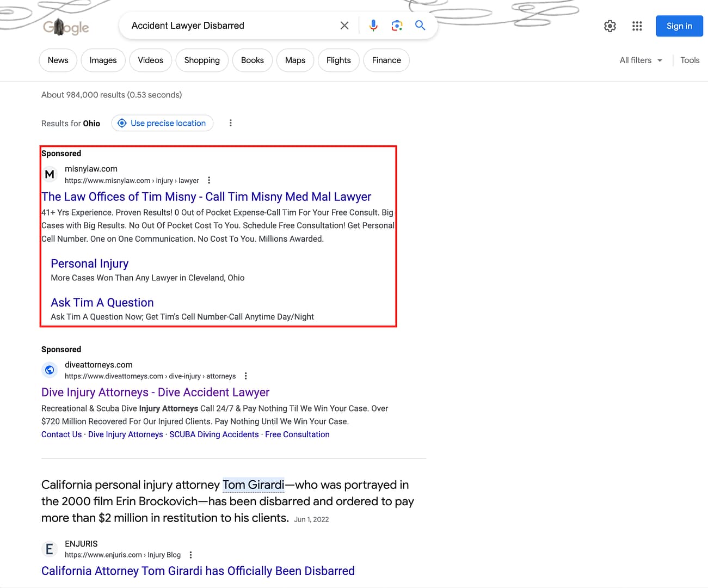Viewport: 708px width, 588px height.
Task: Open the three-dot menu beside diveattorneys.com URL
Action: [x=246, y=376]
